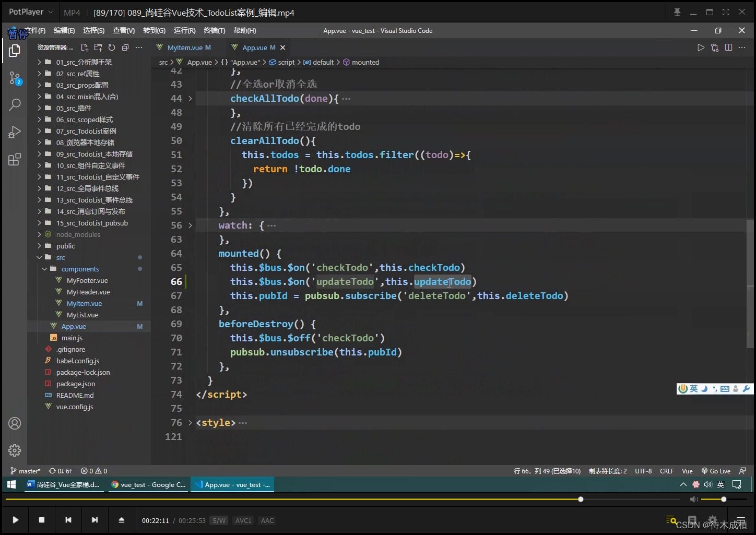Pin PotPlayer window on top
The width and height of the screenshot is (756, 535).
677,12
